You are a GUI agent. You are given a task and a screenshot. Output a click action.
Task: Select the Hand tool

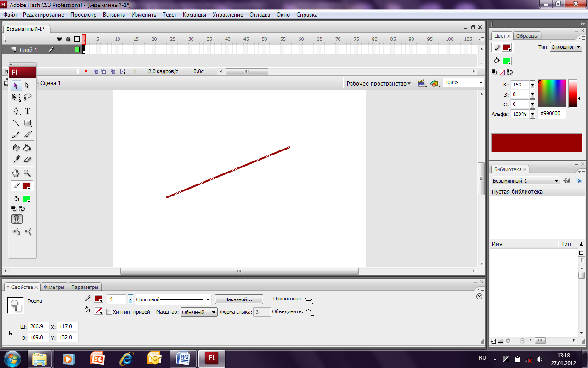(x=16, y=173)
